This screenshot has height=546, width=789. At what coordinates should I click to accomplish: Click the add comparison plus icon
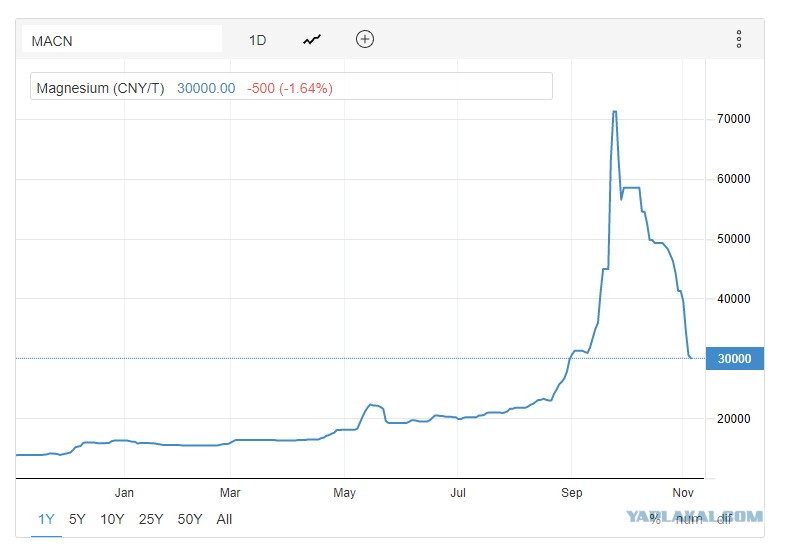pyautogui.click(x=365, y=39)
